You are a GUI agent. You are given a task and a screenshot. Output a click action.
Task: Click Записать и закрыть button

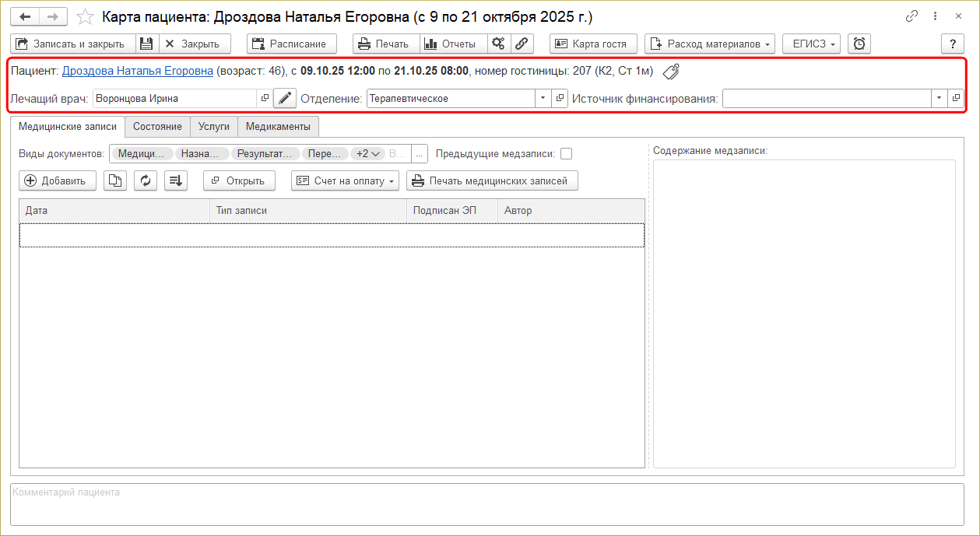point(74,44)
